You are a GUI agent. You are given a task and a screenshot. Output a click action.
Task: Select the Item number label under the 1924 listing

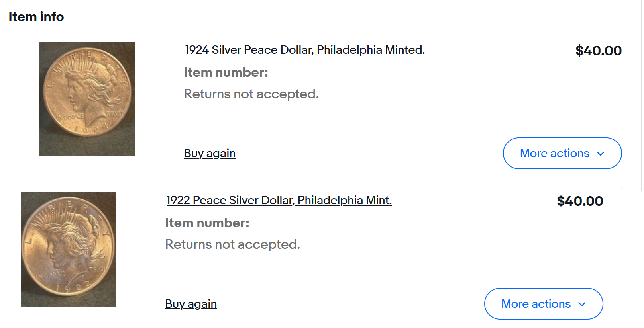226,72
